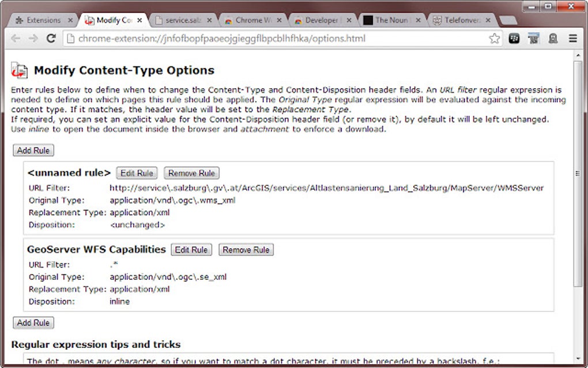
Task: Click the Modify Content-Type logo icon
Action: click(x=19, y=70)
